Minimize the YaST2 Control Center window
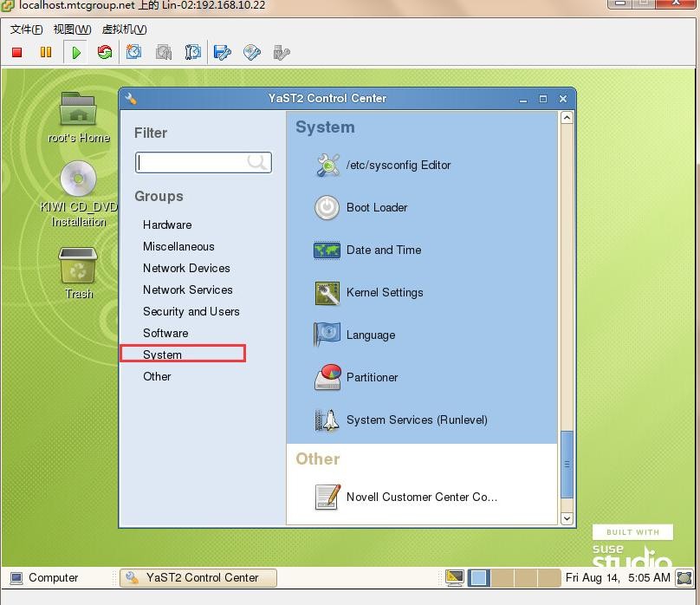The image size is (700, 605). click(523, 99)
